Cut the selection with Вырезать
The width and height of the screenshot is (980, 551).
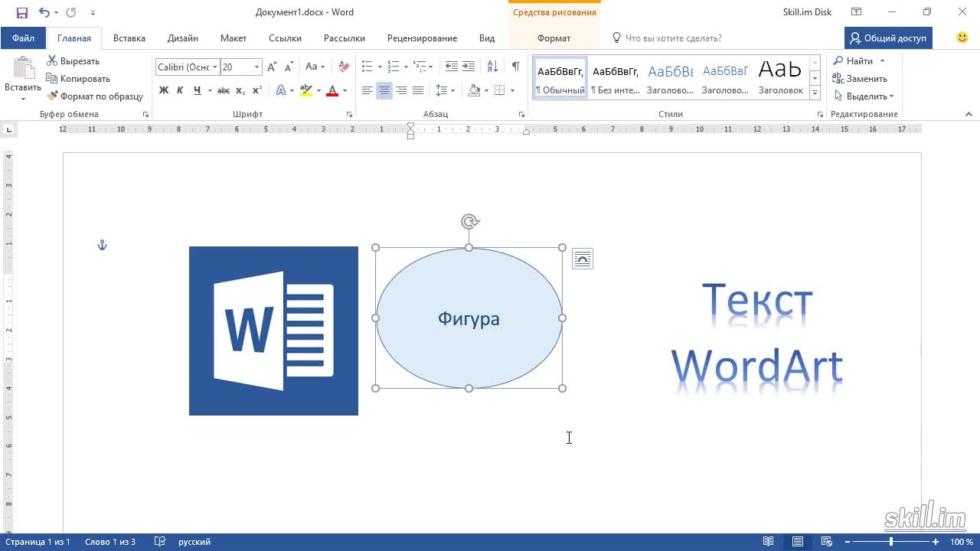(x=73, y=61)
